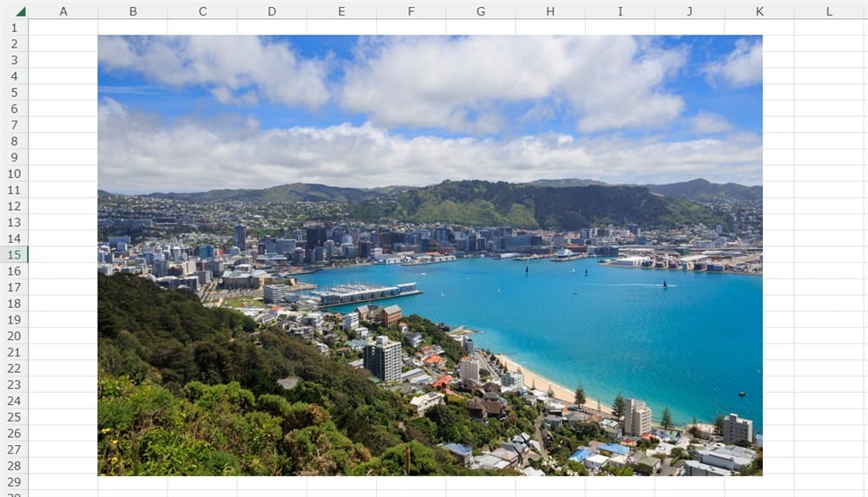Image resolution: width=868 pixels, height=497 pixels.
Task: Click the column E header
Action: 341,11
